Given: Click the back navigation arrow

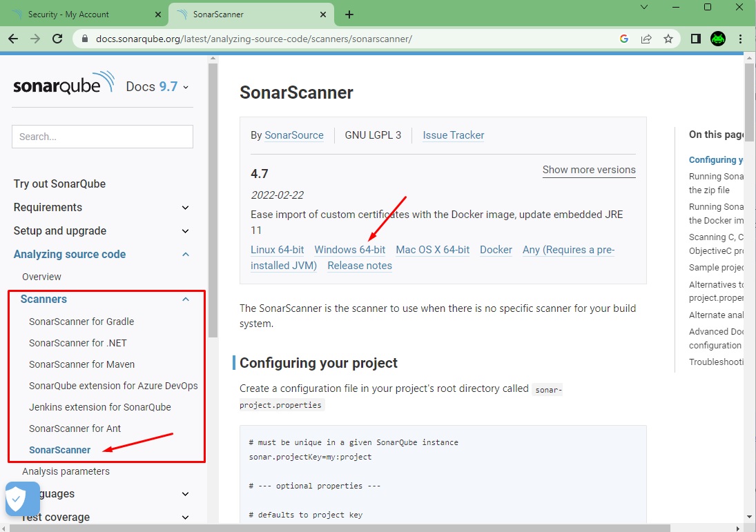Looking at the screenshot, I should coord(12,39).
